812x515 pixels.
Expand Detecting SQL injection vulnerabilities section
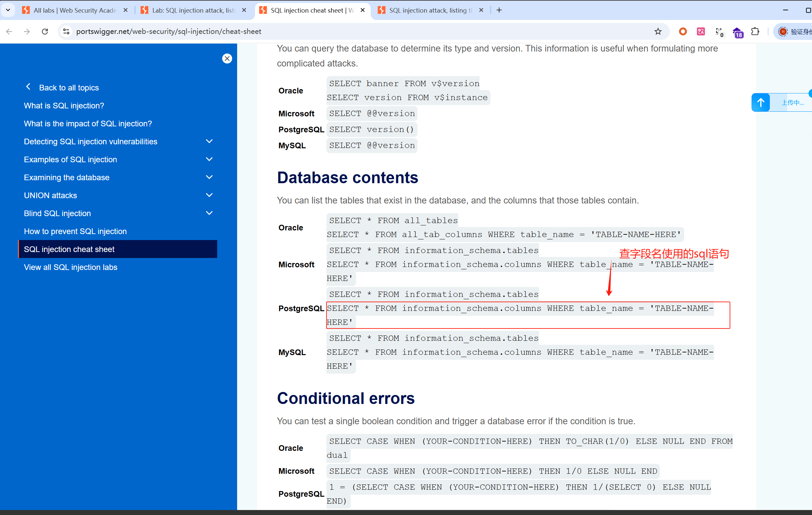[x=209, y=141]
